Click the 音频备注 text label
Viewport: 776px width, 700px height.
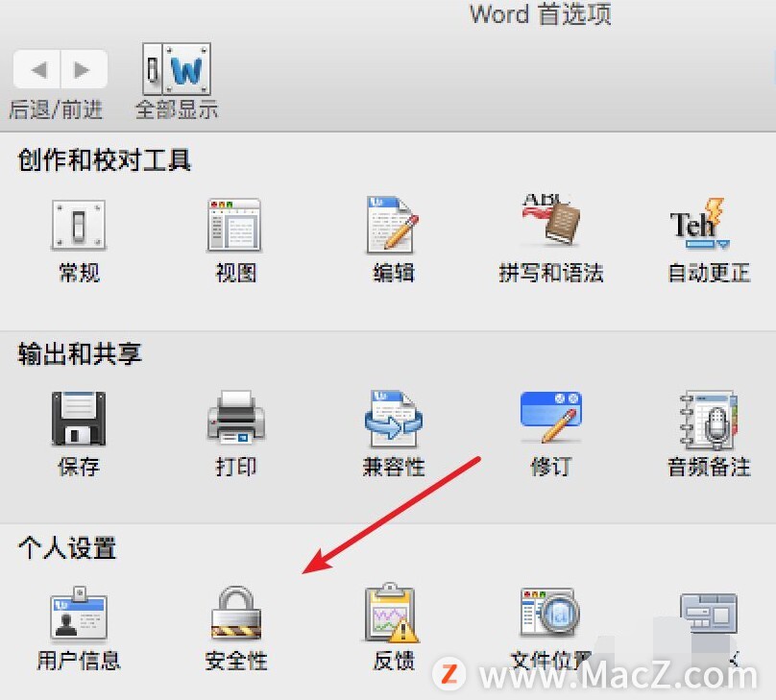709,467
